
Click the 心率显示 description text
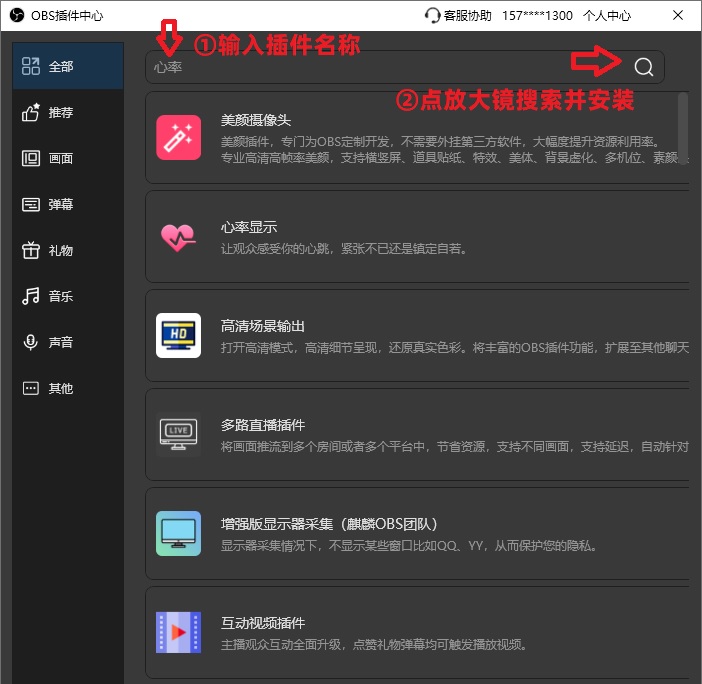pos(344,249)
